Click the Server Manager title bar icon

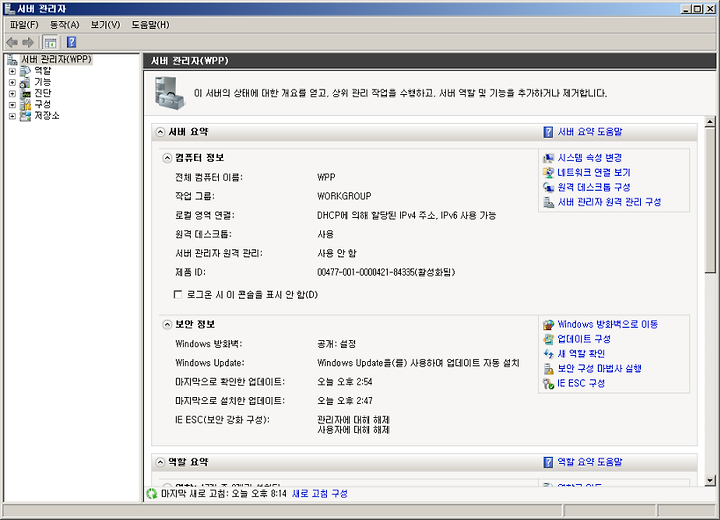tap(9, 8)
